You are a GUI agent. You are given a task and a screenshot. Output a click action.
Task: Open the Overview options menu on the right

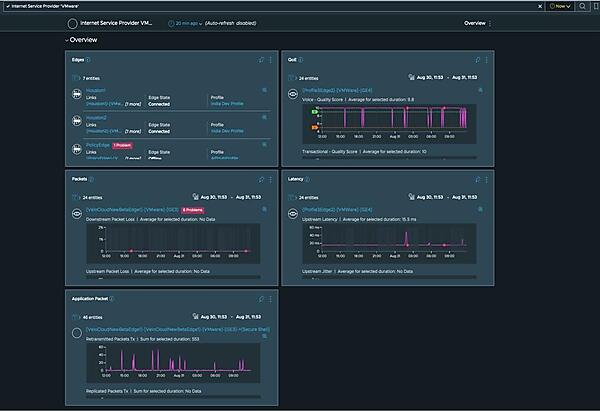[490, 22]
